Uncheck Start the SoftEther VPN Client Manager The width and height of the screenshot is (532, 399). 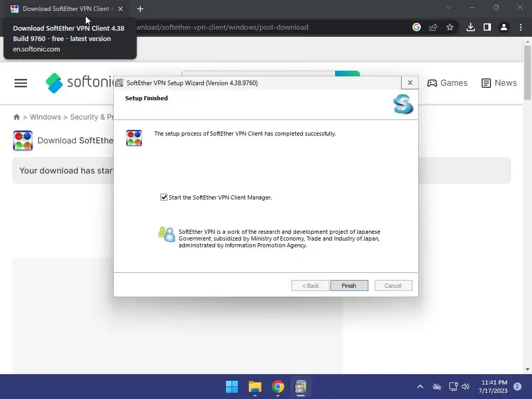point(164,197)
